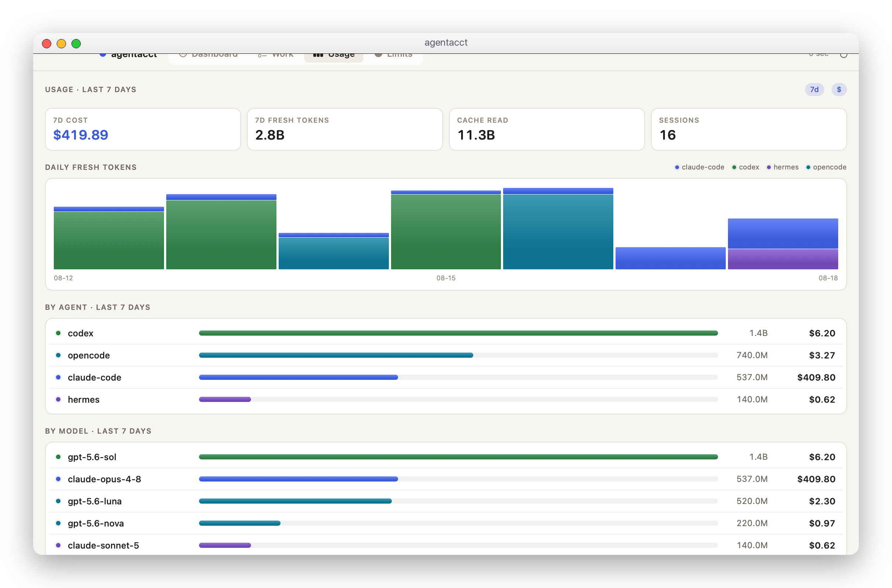The height and width of the screenshot is (588, 892).
Task: Click the 740.0M token count for opencode
Action: point(752,356)
